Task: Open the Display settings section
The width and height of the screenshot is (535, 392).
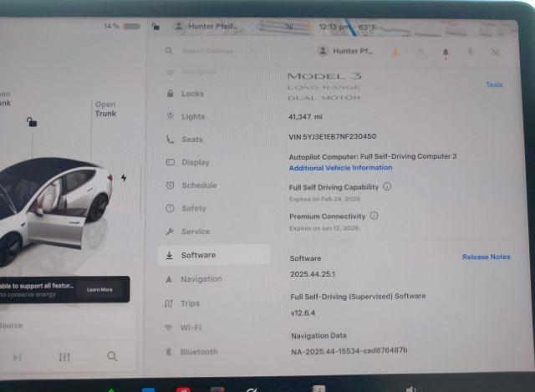Action: (195, 162)
